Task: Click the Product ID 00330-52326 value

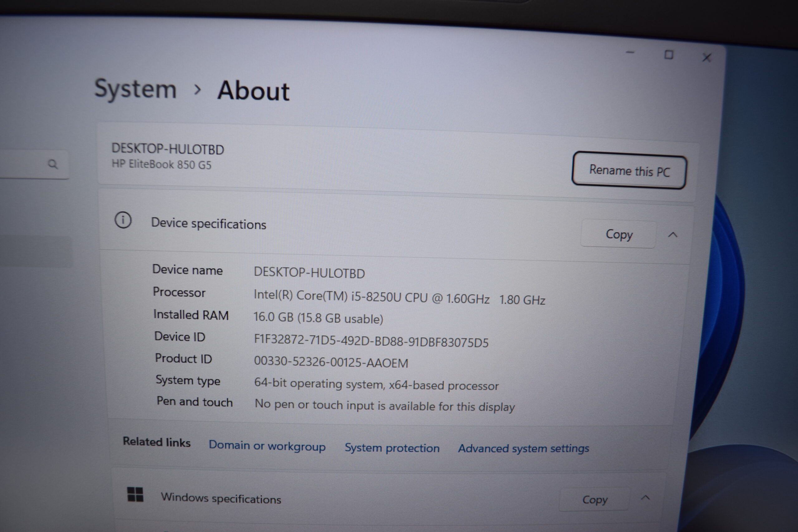Action: [331, 362]
